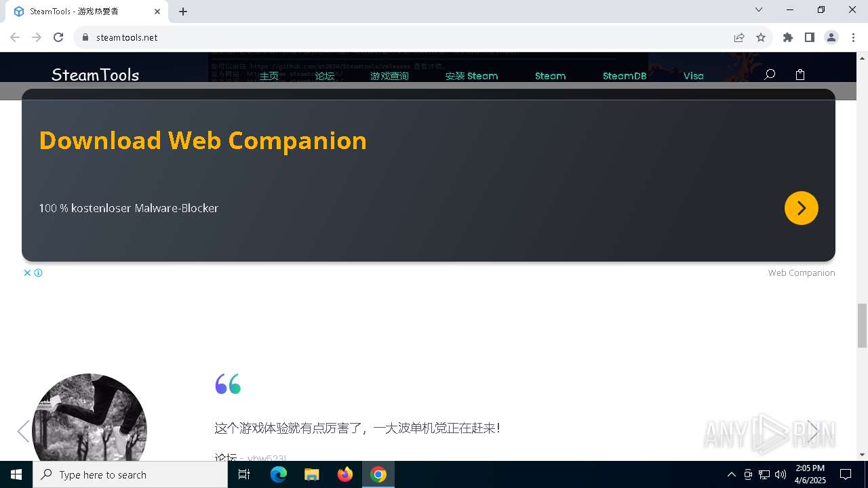Image resolution: width=868 pixels, height=488 pixels.
Task: Click the volume speaker tray icon
Action: tap(781, 474)
